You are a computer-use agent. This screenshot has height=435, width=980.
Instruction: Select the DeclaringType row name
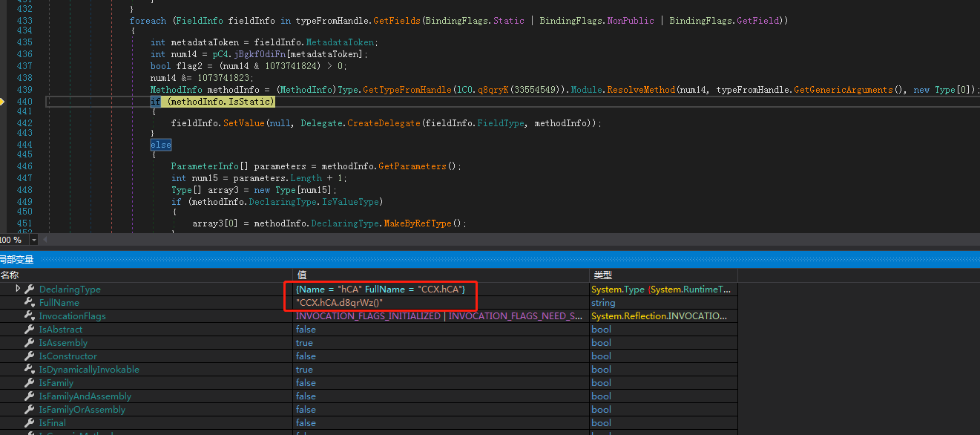pos(70,289)
